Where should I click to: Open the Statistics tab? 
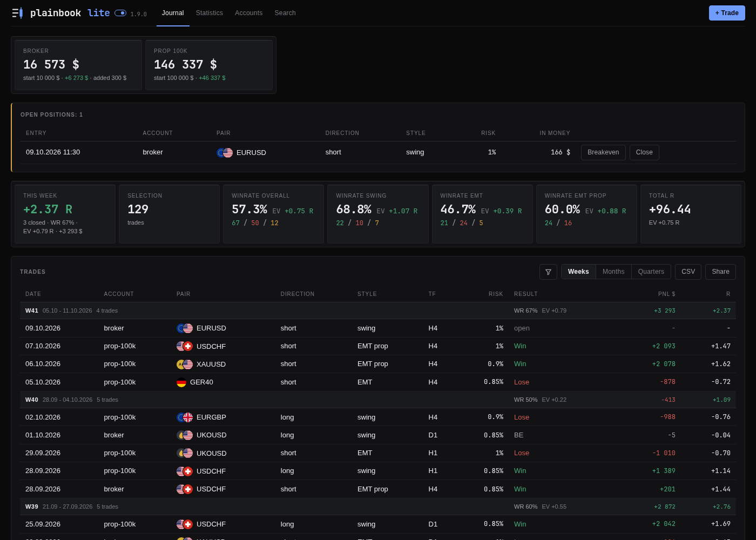(210, 13)
